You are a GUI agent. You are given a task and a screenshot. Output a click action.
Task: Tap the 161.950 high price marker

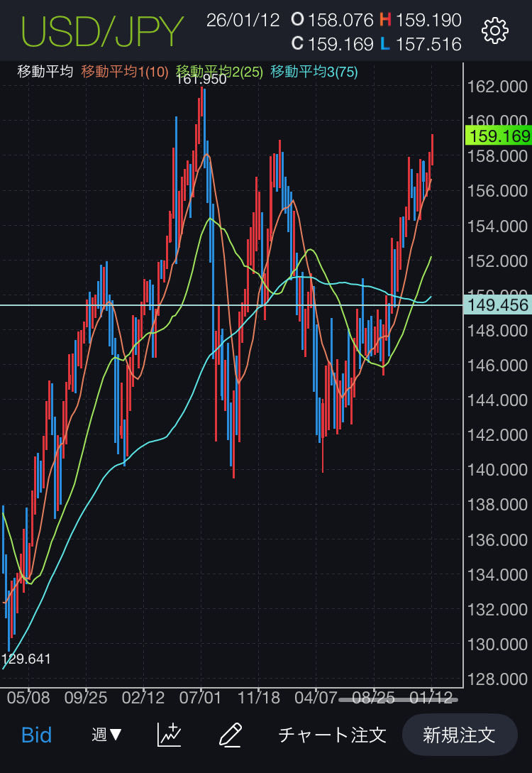[x=201, y=80]
